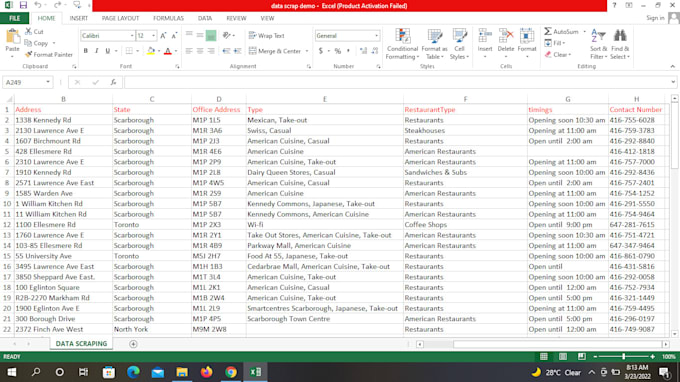Open the font size dropdown

click(x=153, y=36)
